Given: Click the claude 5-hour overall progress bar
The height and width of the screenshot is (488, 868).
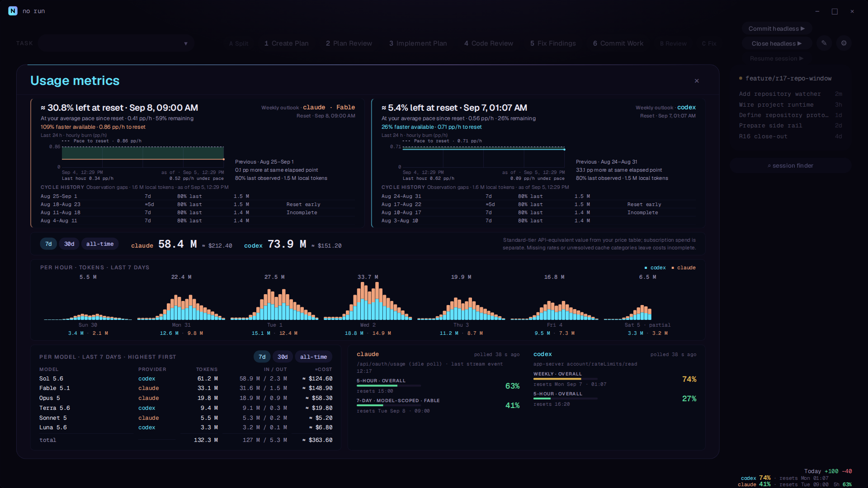Looking at the screenshot, I should 389,386.
